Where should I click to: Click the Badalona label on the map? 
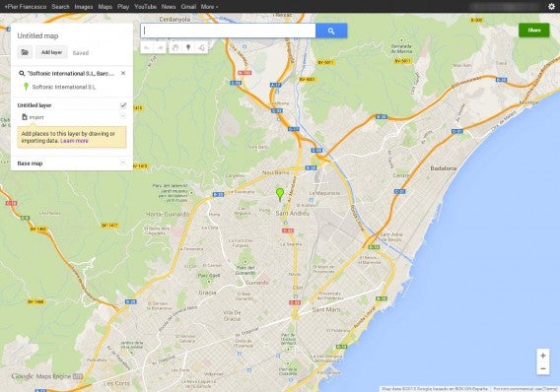[444, 168]
